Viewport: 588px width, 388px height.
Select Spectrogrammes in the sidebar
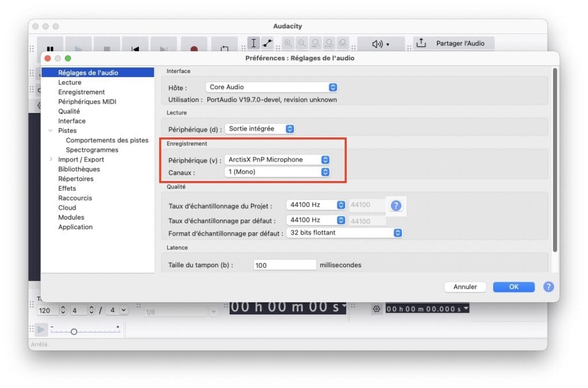coord(92,149)
